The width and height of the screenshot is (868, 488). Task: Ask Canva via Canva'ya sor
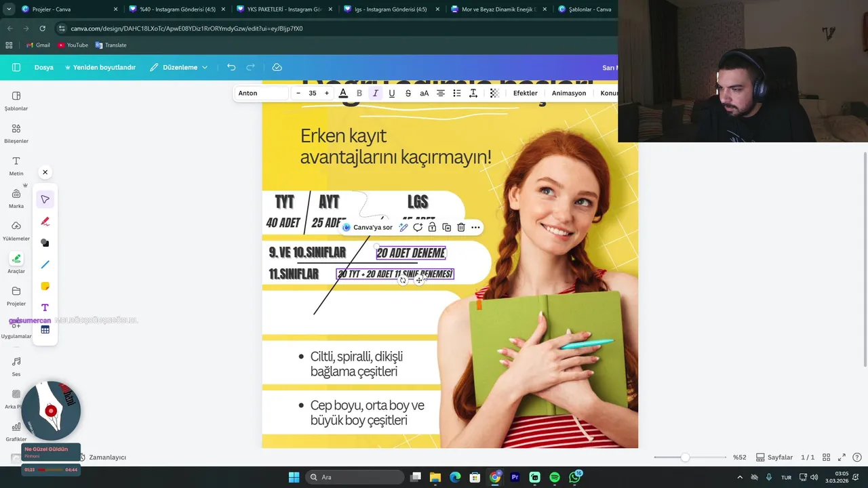point(368,228)
